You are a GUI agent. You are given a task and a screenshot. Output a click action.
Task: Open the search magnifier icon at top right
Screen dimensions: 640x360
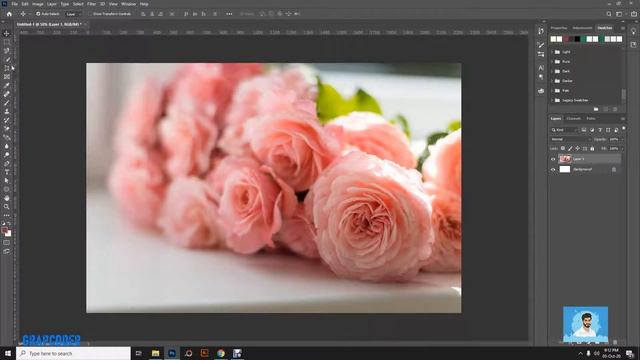609,14
